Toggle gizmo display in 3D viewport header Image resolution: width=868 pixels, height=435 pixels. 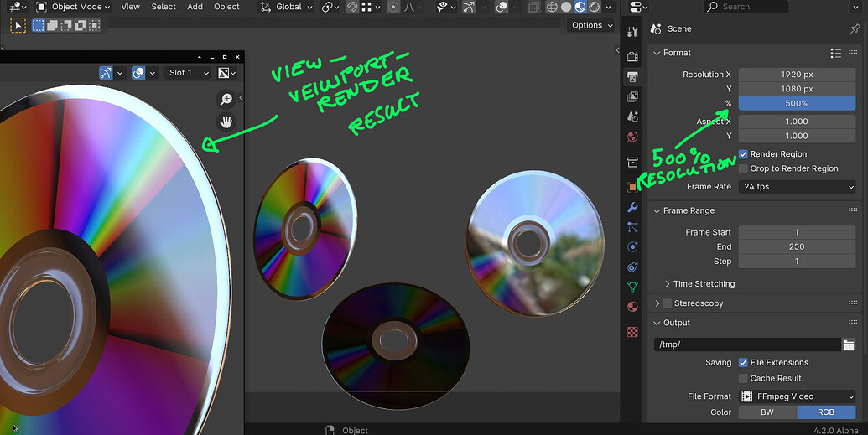click(469, 7)
